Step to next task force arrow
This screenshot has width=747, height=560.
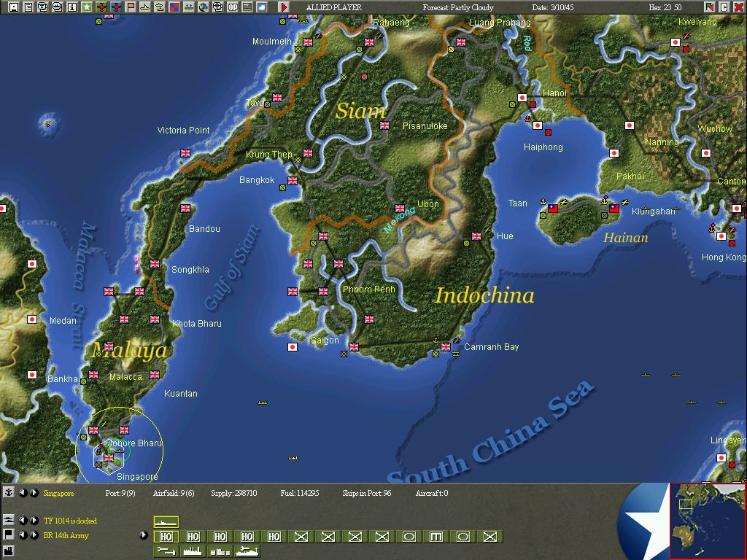tap(34, 521)
